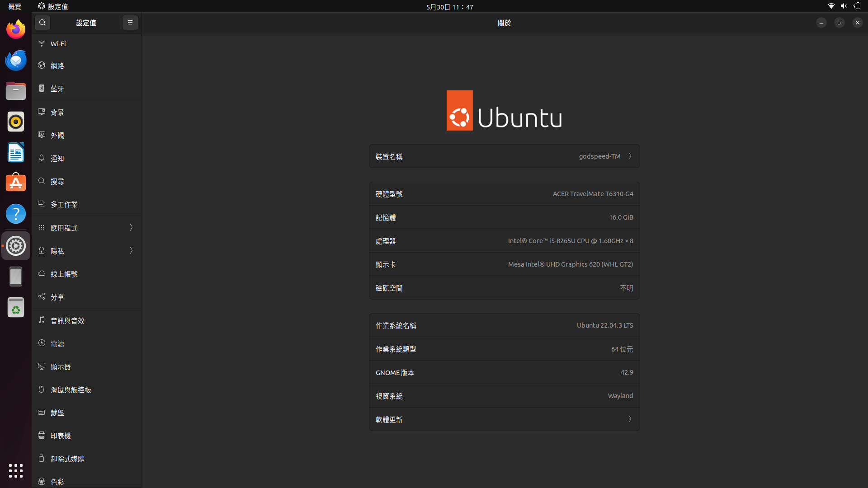Click the 關於 header title
868x488 pixels.
(504, 23)
